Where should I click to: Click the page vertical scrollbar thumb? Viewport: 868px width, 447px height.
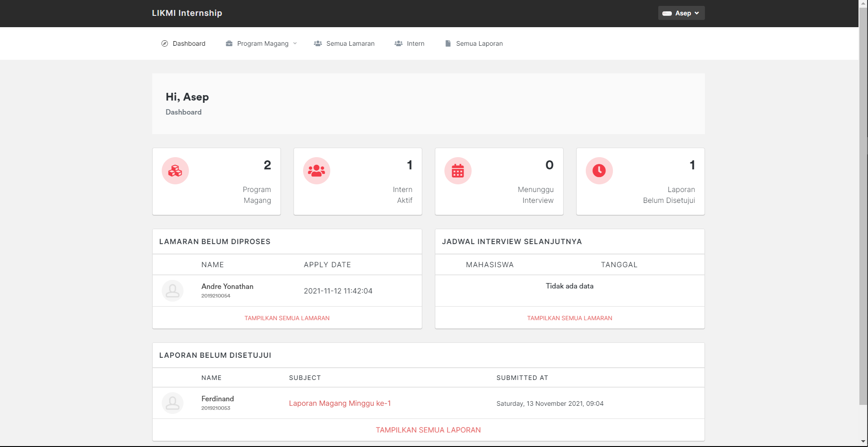[863, 206]
